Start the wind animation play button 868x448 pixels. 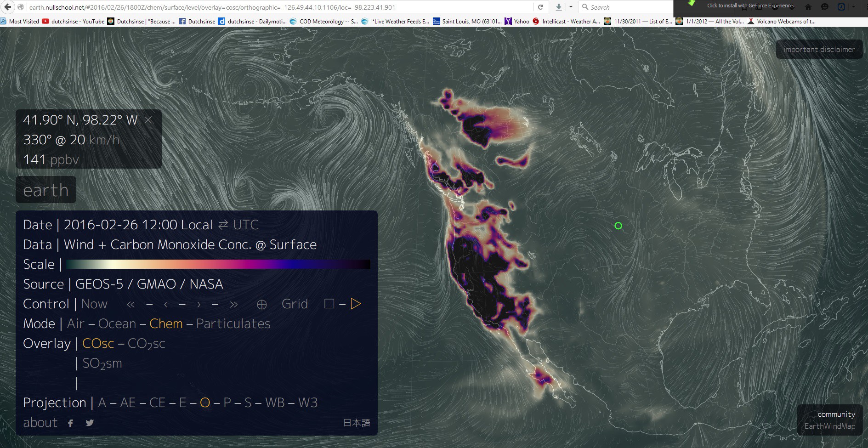356,304
